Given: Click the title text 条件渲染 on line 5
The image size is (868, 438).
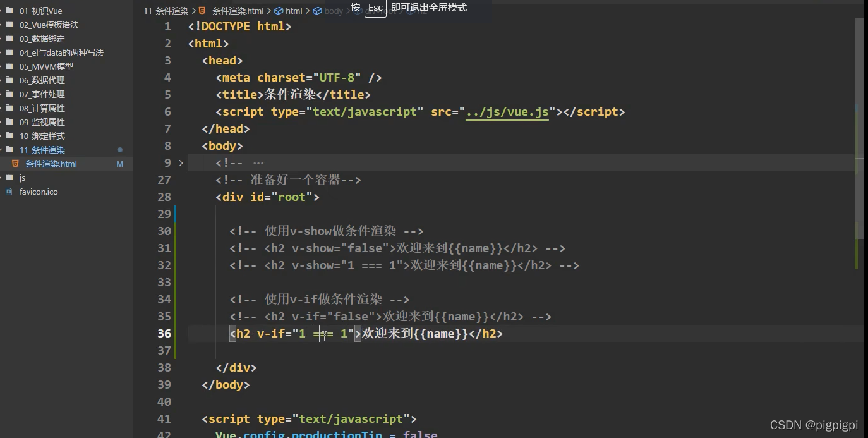Looking at the screenshot, I should click(x=289, y=94).
